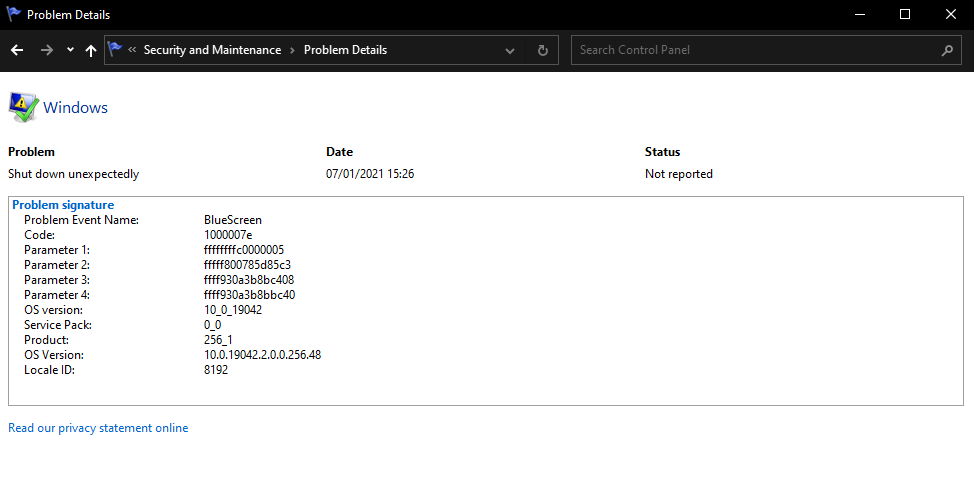Click Shut down unexpectedly text
Image resolution: width=974 pixels, height=493 pixels.
pyautogui.click(x=73, y=174)
